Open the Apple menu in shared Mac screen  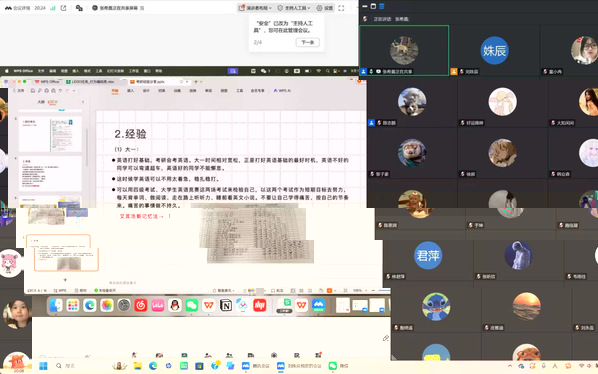6,71
